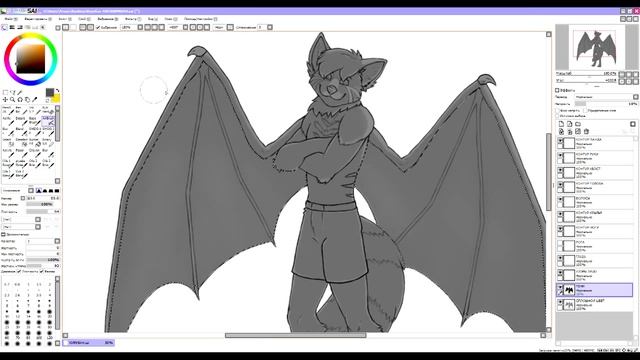
Task: Select the bottom layer in layer list
Action: click(595, 304)
